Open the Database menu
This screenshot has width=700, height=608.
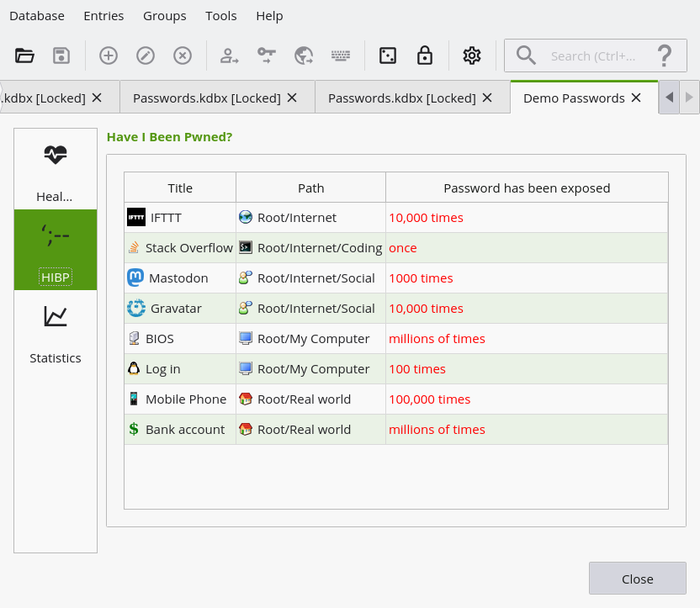pyautogui.click(x=37, y=16)
